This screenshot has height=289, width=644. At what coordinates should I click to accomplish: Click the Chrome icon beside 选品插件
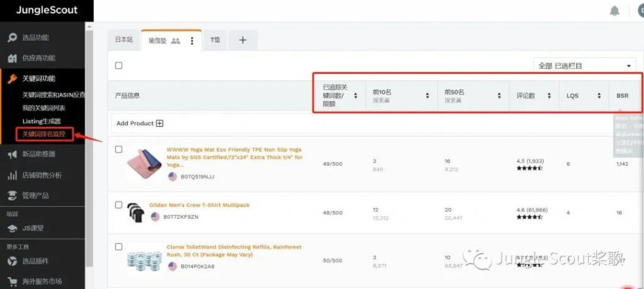coord(13,261)
